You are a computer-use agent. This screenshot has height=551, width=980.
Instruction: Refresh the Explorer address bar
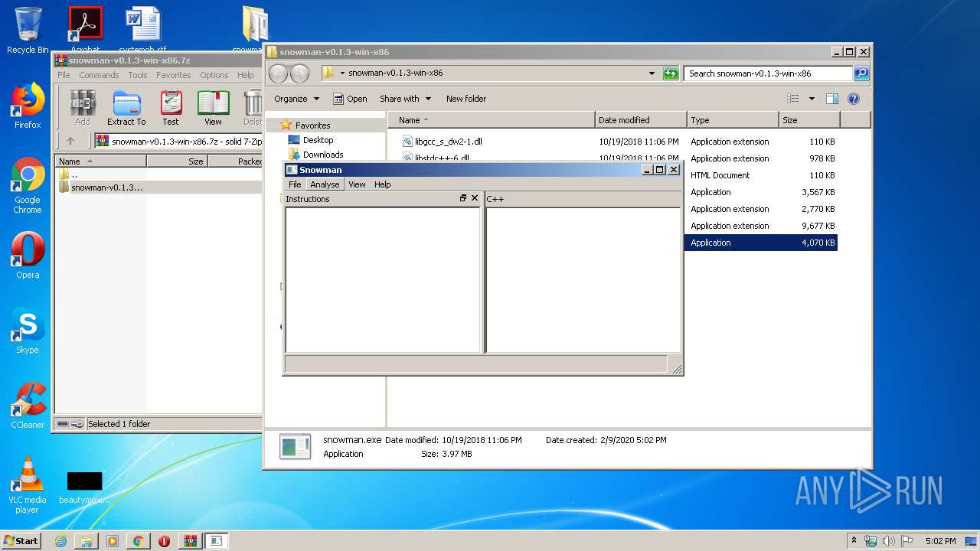[671, 73]
